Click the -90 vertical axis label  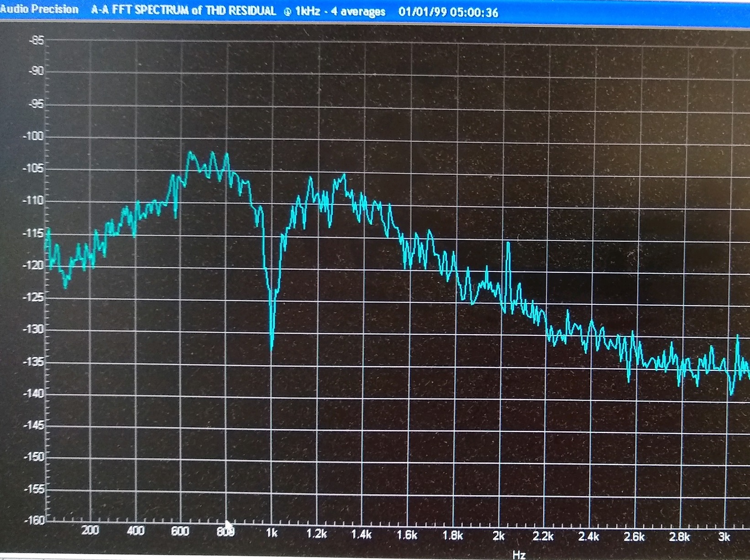(37, 71)
